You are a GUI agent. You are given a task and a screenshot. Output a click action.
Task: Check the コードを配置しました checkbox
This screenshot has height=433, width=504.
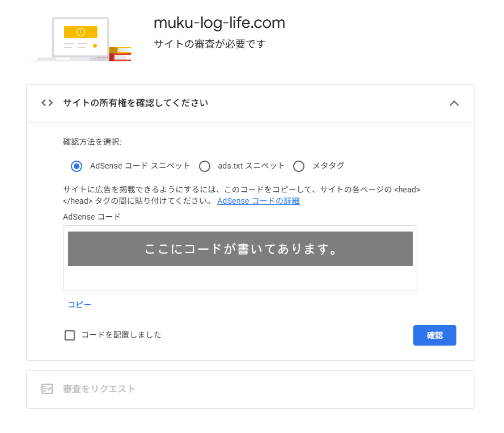point(70,335)
